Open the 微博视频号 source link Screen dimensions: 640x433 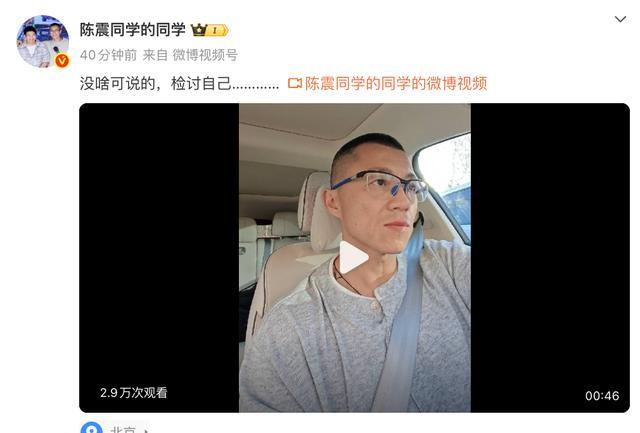205,55
